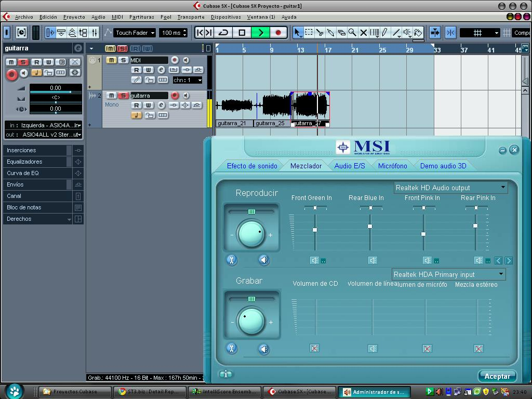Switch to Efecto de sonido tab
The image size is (532, 399).
click(x=252, y=166)
